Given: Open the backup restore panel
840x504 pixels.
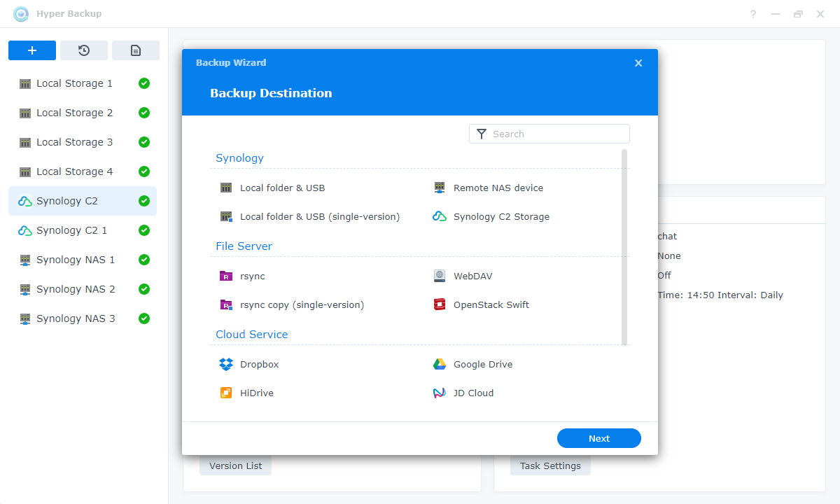Looking at the screenshot, I should (x=83, y=50).
